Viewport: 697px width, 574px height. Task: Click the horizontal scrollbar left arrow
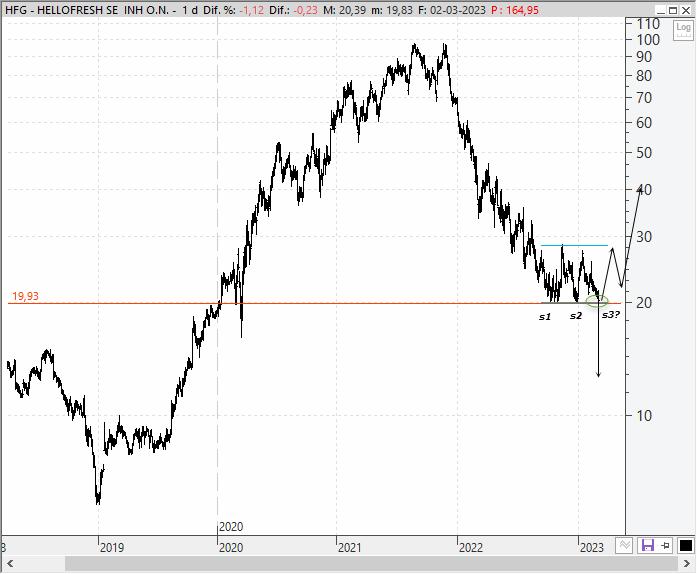point(10,564)
